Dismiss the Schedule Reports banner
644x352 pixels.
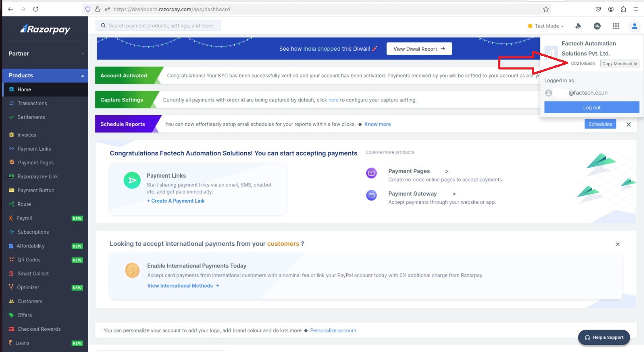click(x=628, y=124)
